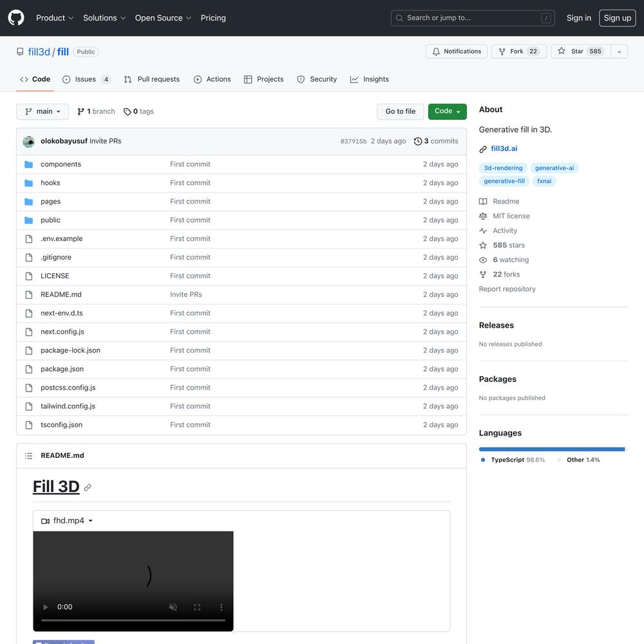Viewport: 644px width, 644px height.
Task: Switch to the Code tab
Action: pos(35,79)
